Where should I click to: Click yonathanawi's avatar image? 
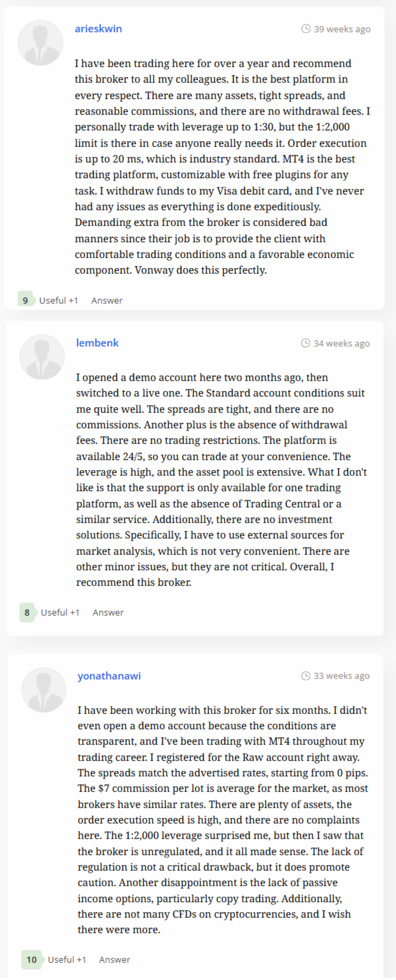tap(44, 690)
